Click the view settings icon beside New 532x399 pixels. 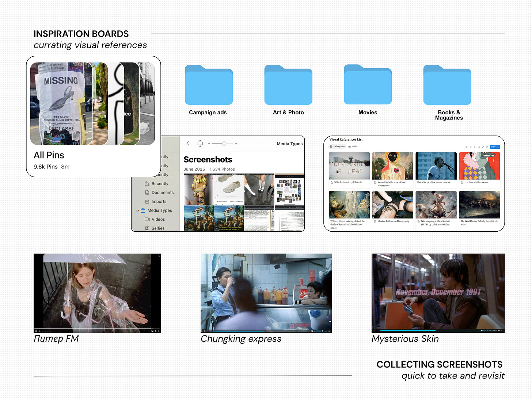487,147
